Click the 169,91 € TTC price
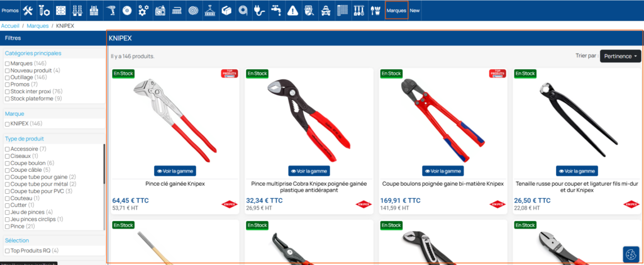 401,201
